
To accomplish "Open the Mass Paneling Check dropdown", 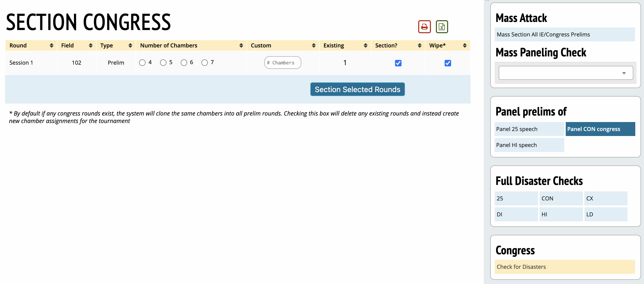I will tap(565, 73).
